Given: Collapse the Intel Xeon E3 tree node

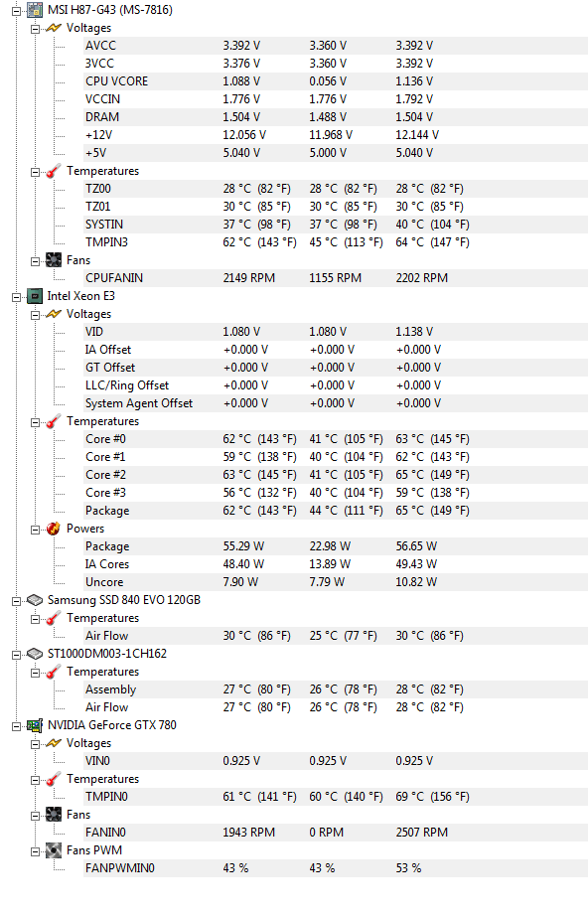Looking at the screenshot, I should [x=16, y=297].
